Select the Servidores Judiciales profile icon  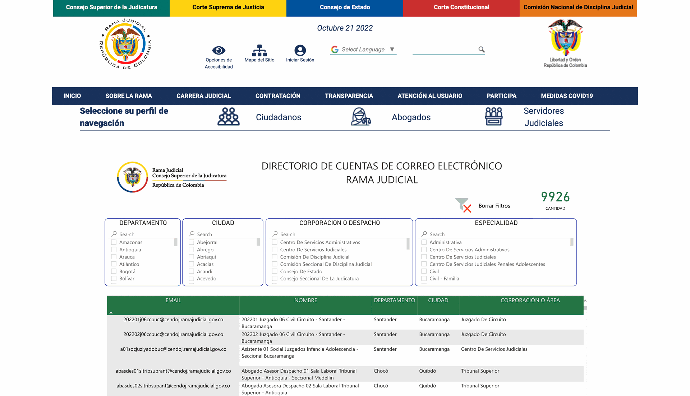pyautogui.click(x=494, y=117)
